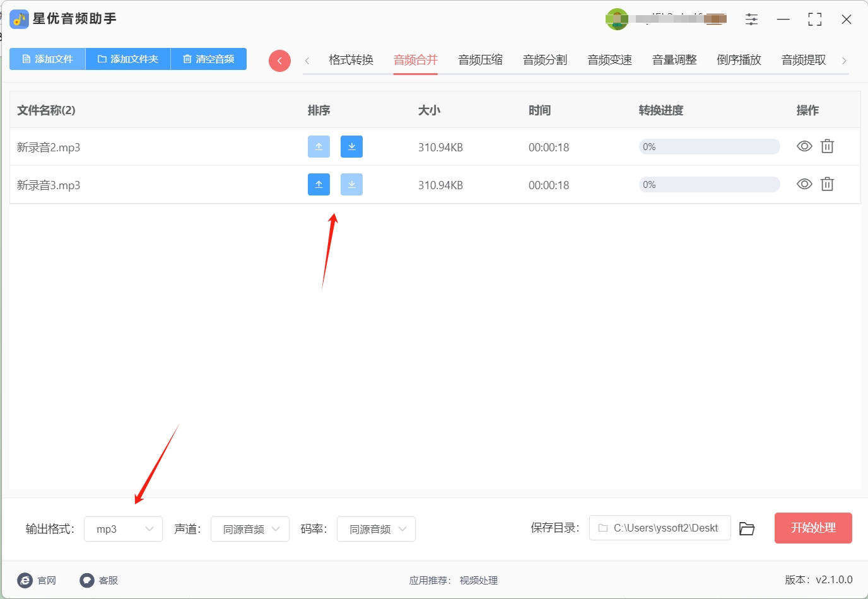Screen dimensions: 868x599
Task: Preview 新录音2.mp3 with the eye icon
Action: [804, 146]
